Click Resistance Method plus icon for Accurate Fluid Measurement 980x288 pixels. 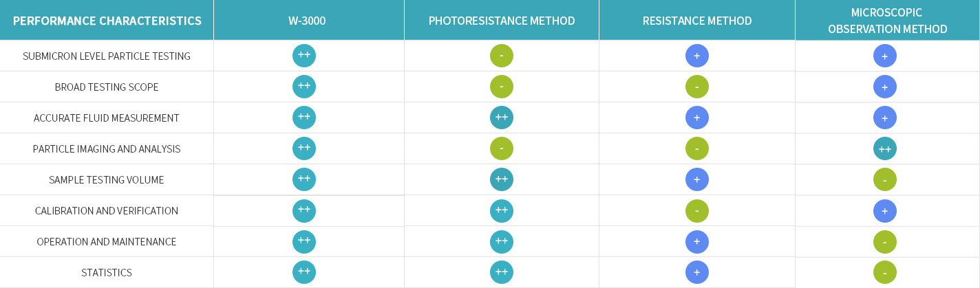coord(697,118)
